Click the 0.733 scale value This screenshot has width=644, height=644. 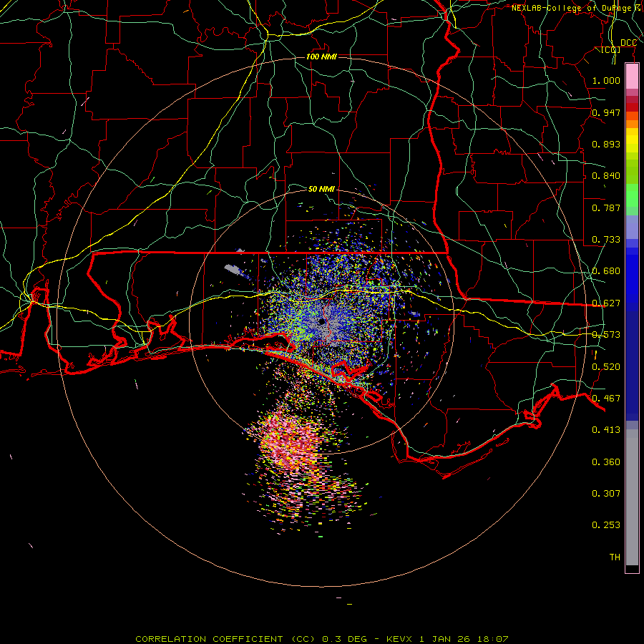click(606, 239)
